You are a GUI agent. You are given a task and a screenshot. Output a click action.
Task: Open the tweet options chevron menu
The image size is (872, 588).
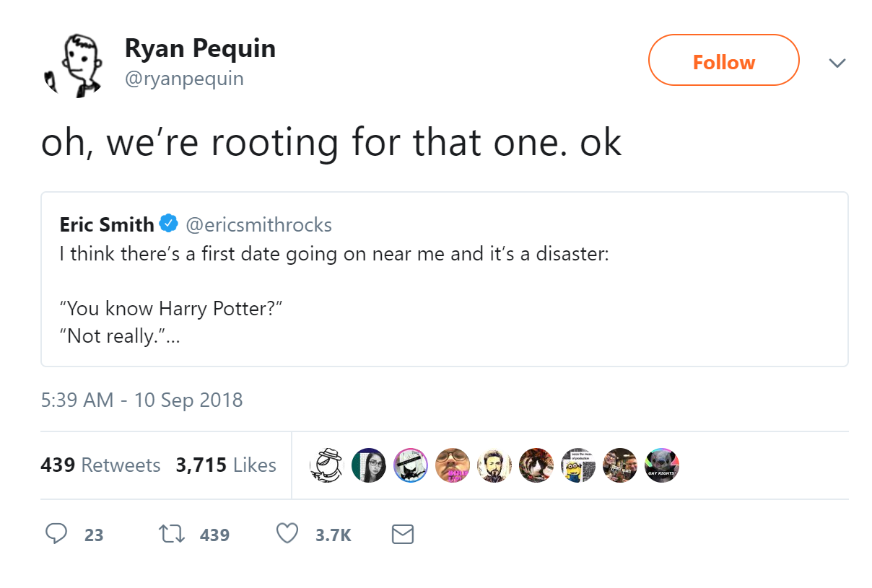click(x=837, y=63)
